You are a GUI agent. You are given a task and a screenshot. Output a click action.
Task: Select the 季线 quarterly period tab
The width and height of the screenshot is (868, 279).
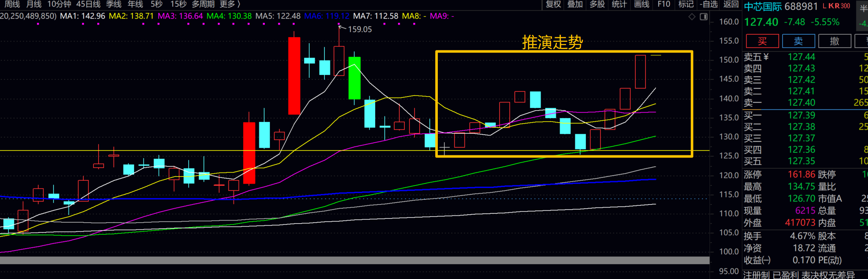pos(114,4)
